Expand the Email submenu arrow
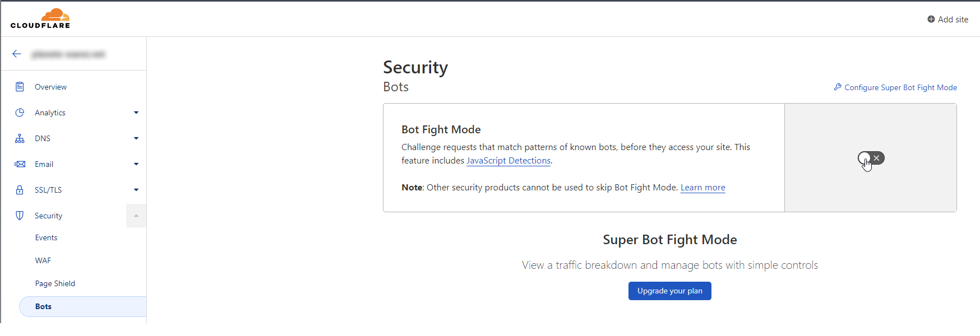Viewport: 980px width, 336px height. tap(136, 164)
